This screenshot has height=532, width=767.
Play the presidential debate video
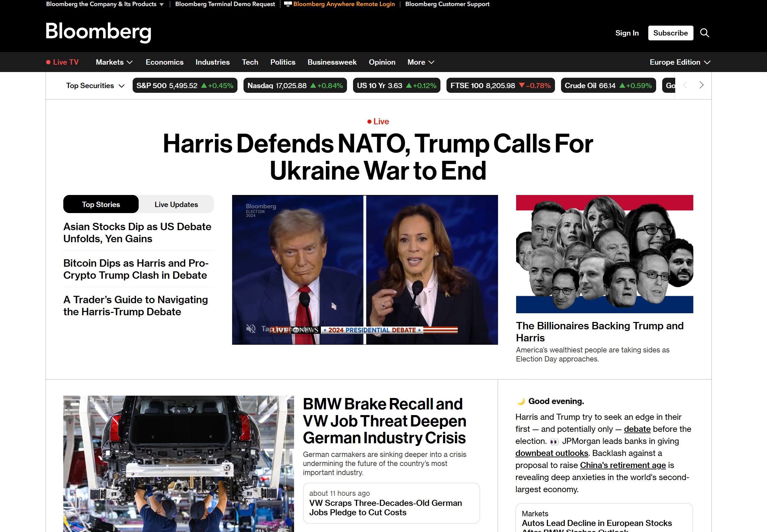pyautogui.click(x=365, y=270)
